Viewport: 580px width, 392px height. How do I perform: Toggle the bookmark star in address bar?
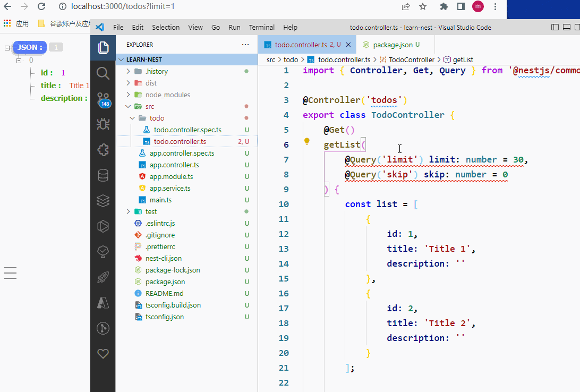pyautogui.click(x=422, y=7)
